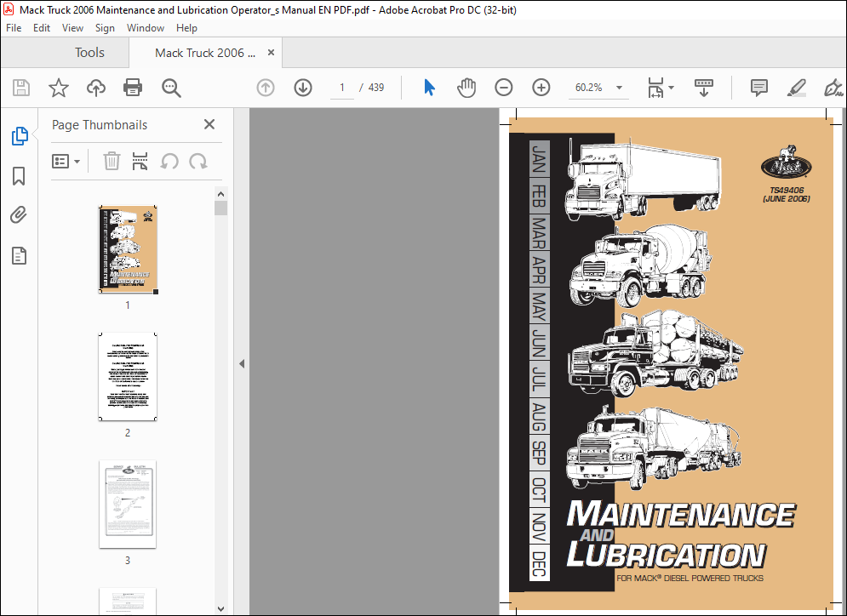Click thumbnails scrollbar down arrow
This screenshot has width=847, height=616.
coord(221,608)
